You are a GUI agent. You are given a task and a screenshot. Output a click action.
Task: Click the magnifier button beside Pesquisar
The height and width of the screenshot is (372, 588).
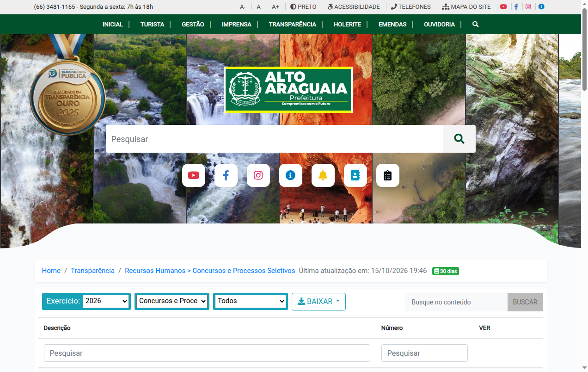(x=459, y=139)
